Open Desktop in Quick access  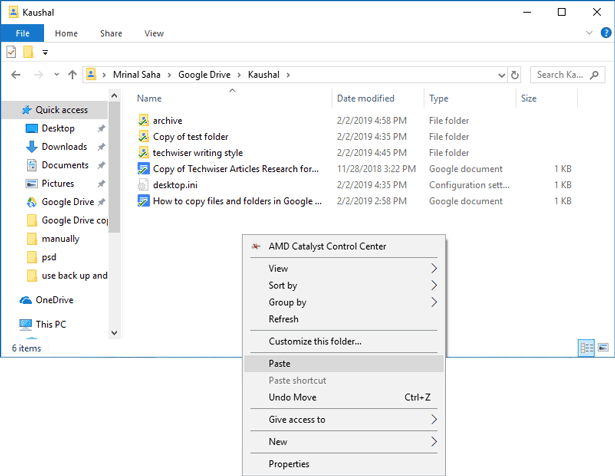tap(58, 128)
